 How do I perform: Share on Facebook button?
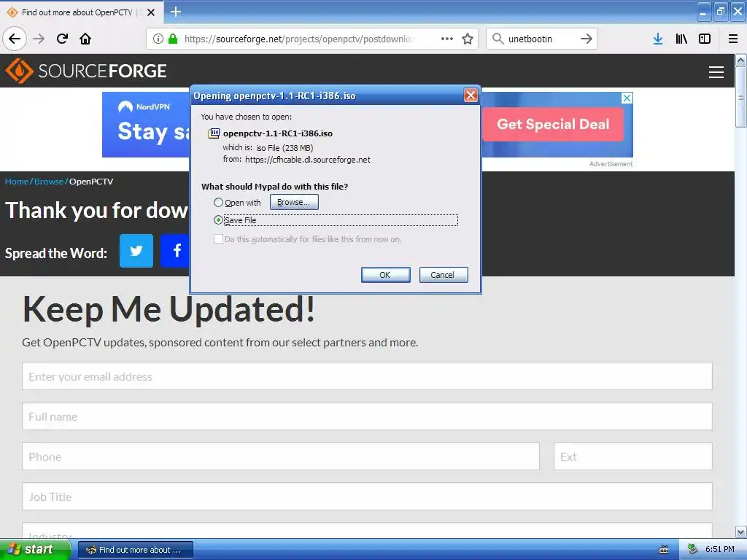(175, 251)
